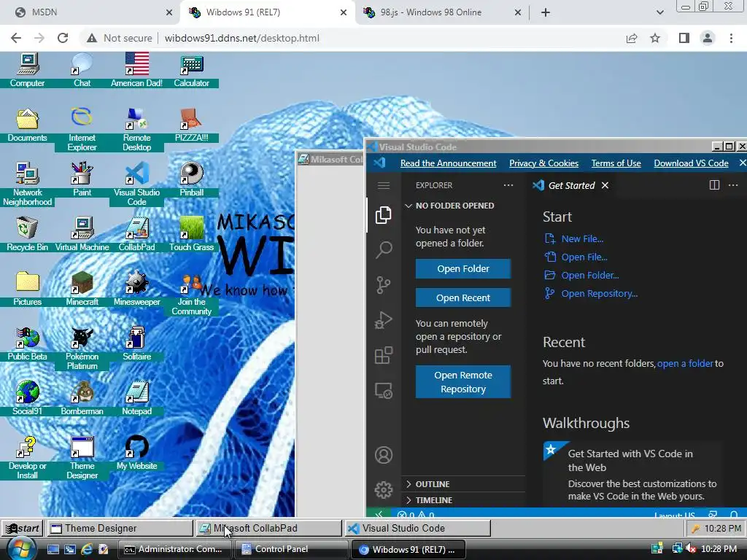Screen dimensions: 747x560
Task: Open VS Code Accounts icon
Action: [384, 455]
